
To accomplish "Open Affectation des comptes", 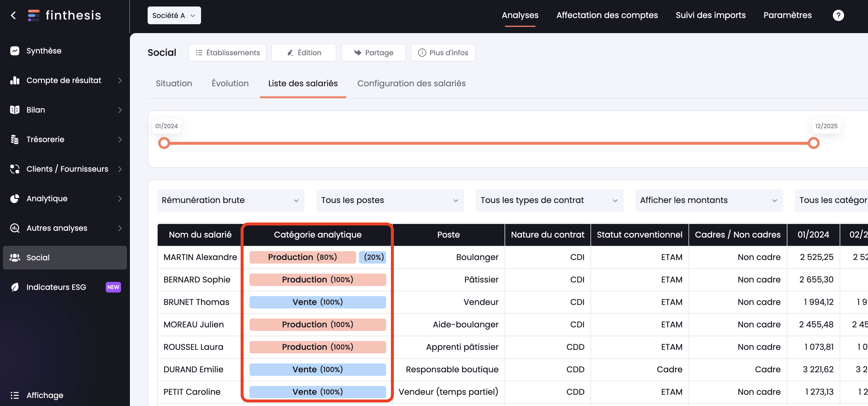I will pyautogui.click(x=607, y=15).
